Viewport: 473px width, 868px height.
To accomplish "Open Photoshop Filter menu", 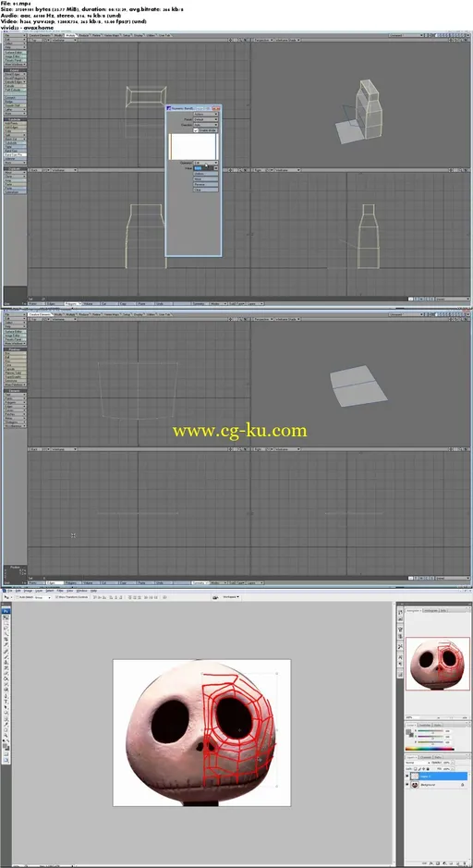I will point(60,591).
